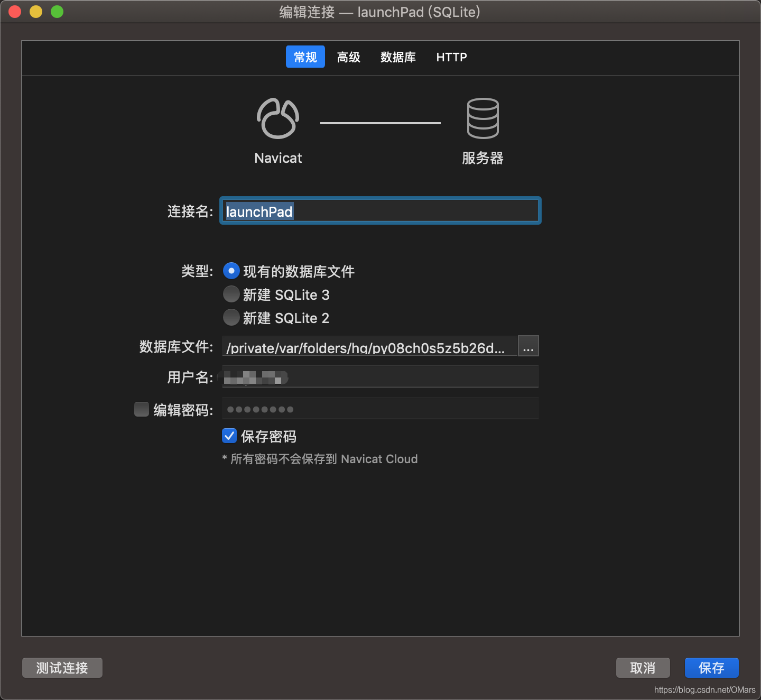The image size is (761, 700).
Task: Click the 数据库文件 path field
Action: (x=370, y=346)
